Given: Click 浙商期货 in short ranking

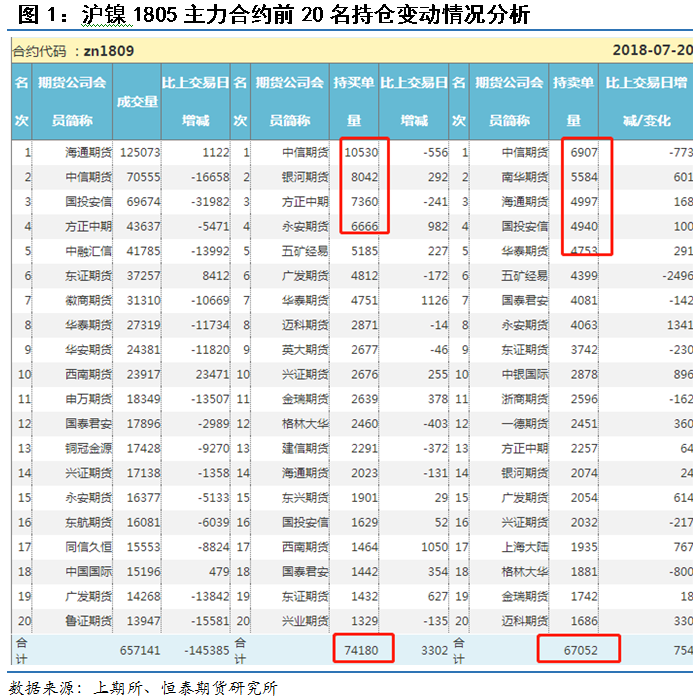Looking at the screenshot, I should click(525, 399).
